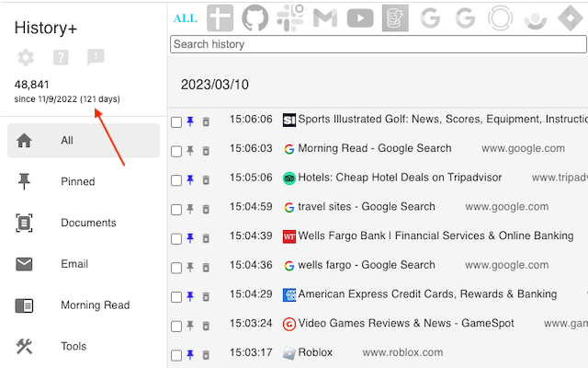Select checkbox for Tripadvisor Hotels entry
The height and width of the screenshot is (368, 588).
pyautogui.click(x=176, y=178)
